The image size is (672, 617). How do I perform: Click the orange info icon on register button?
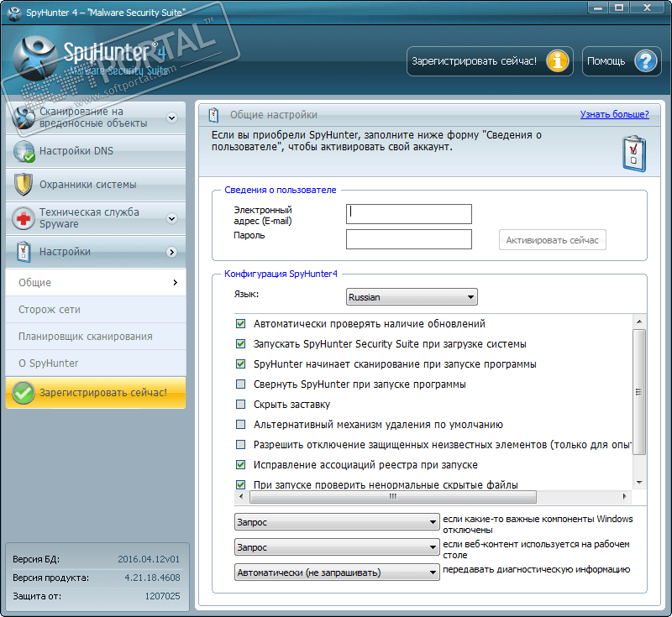(x=558, y=61)
